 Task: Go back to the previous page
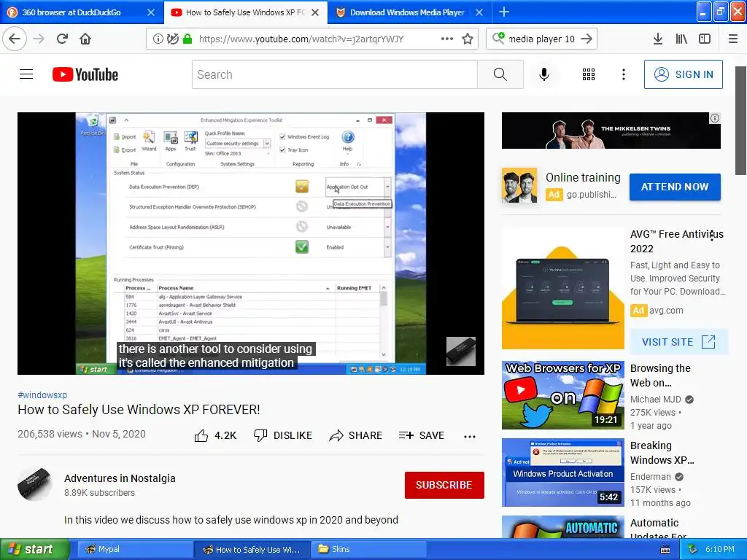pyautogui.click(x=15, y=39)
